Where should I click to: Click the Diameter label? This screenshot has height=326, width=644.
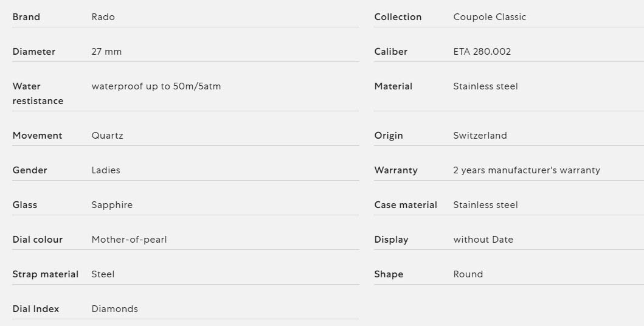pyautogui.click(x=33, y=52)
